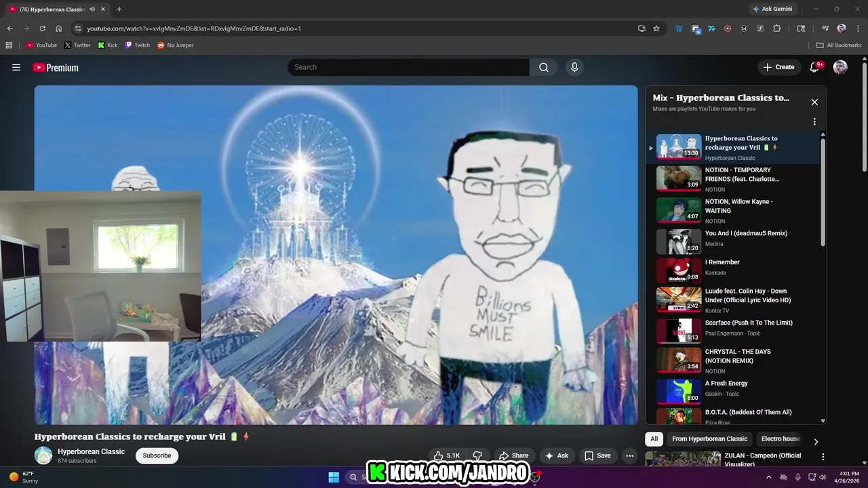Viewport: 868px width, 488px height.
Task: Dislike the video with thumbs down
Action: click(x=477, y=455)
